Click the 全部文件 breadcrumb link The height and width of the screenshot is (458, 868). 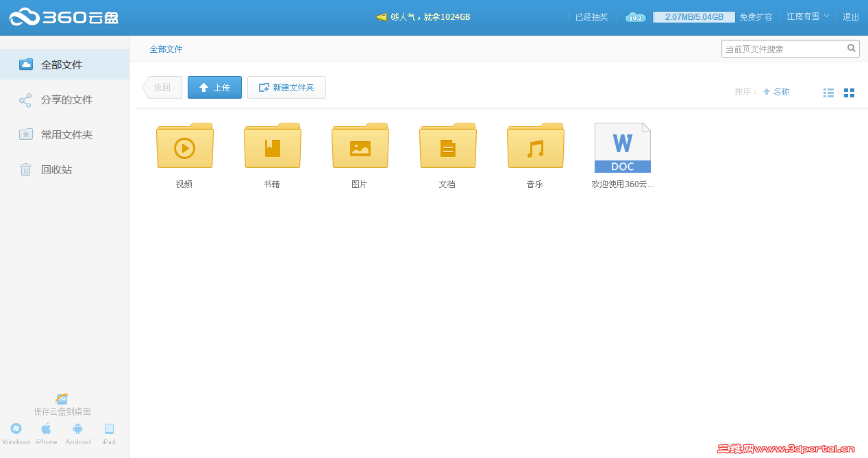tap(166, 49)
